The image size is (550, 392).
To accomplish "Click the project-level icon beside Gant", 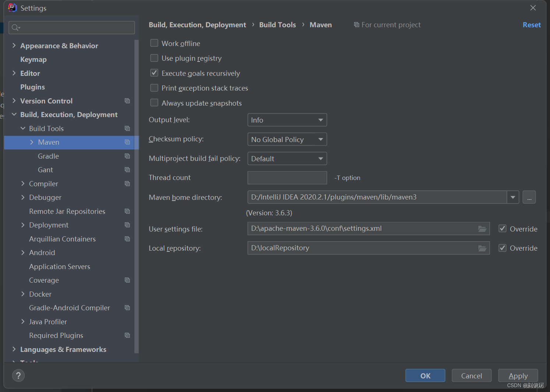I will pos(127,170).
